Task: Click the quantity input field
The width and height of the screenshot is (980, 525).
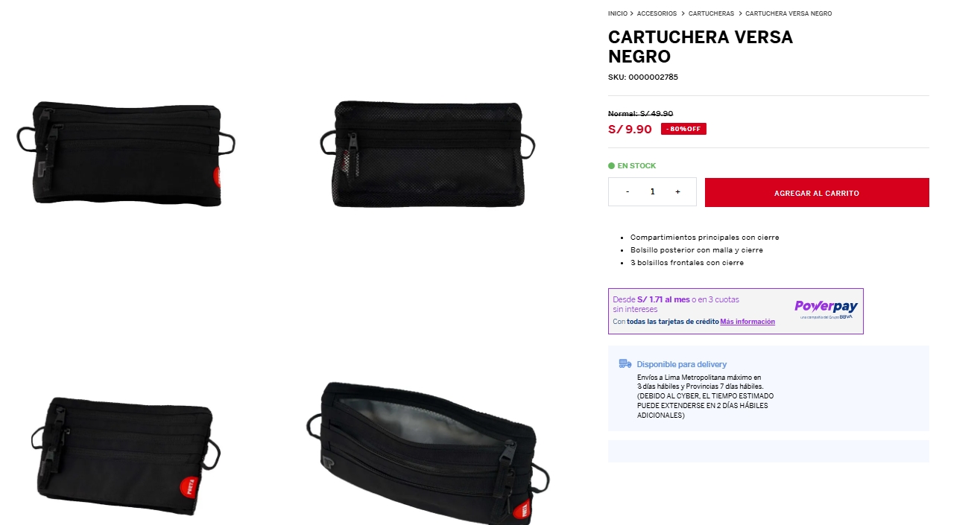Action: pos(652,191)
